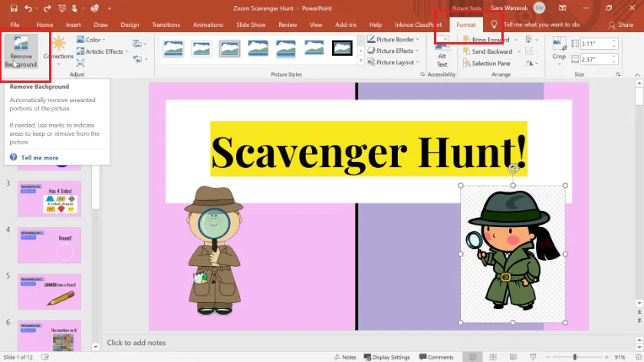
Task: Click the Remove Background button
Action: click(21, 51)
